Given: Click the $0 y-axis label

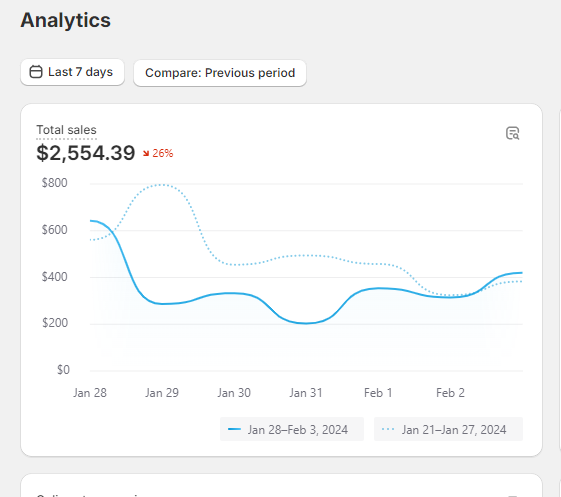Looking at the screenshot, I should (x=63, y=370).
